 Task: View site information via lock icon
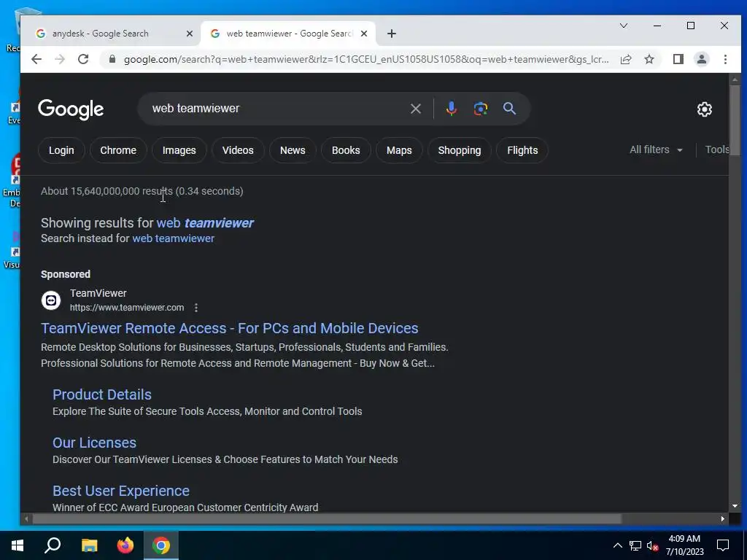(112, 59)
